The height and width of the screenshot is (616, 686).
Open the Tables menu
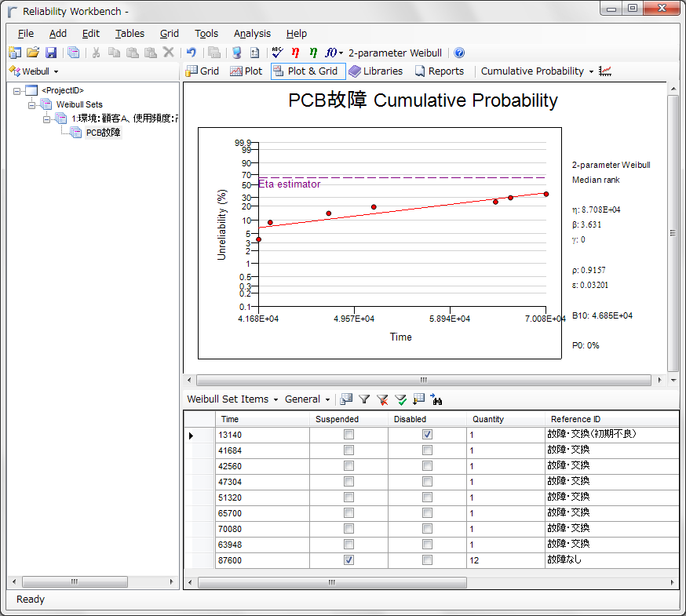130,34
